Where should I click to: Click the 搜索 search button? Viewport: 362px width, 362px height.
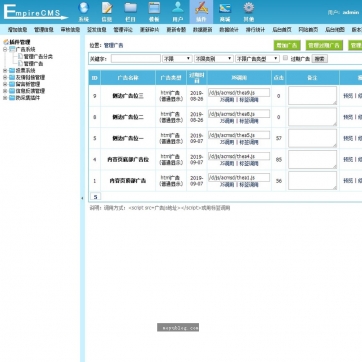click(319, 59)
